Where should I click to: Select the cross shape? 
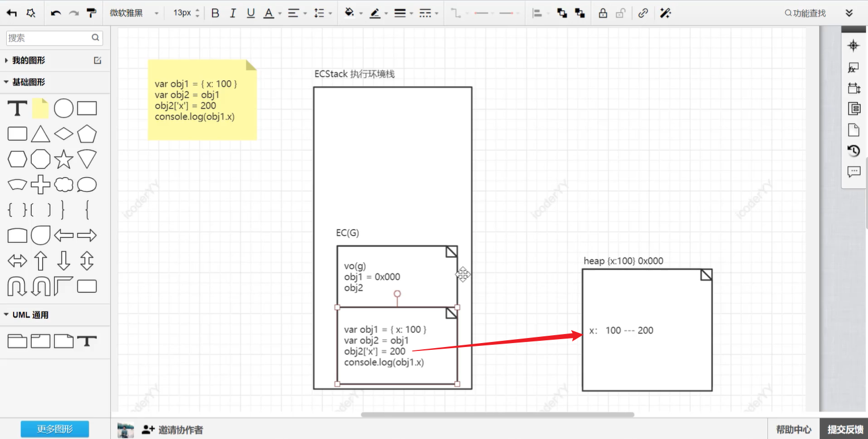click(41, 185)
